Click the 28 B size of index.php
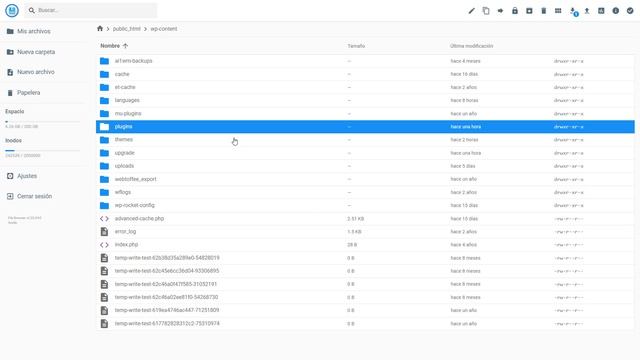This screenshot has width=640, height=360. (352, 245)
